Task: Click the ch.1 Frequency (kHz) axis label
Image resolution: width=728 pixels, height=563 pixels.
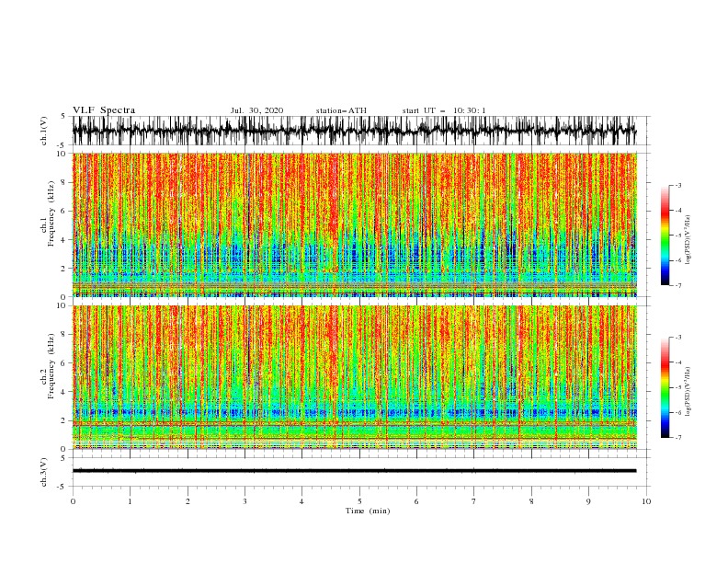Action: (48, 214)
